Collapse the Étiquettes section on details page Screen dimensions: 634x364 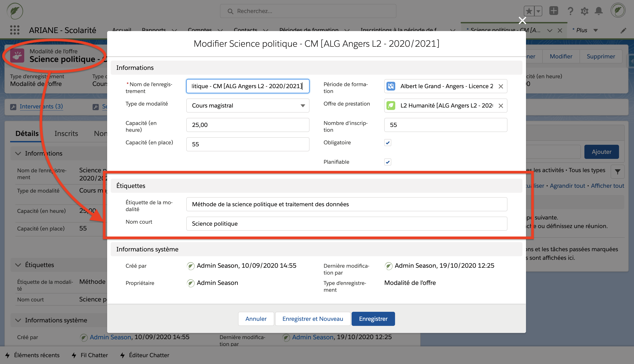(x=18, y=265)
